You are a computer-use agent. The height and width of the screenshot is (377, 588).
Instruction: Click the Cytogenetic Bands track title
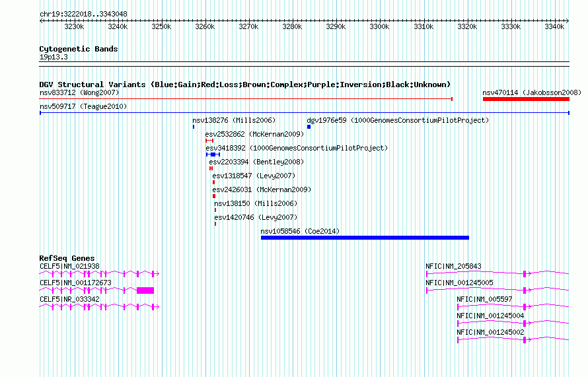[79, 49]
